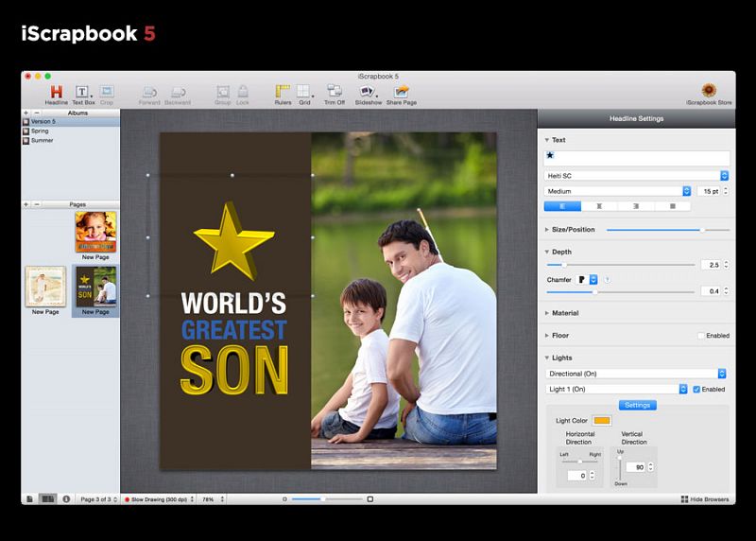Screen dimensions: 756x541
Task: Click the Trim Off toolbar icon
Action: [335, 93]
